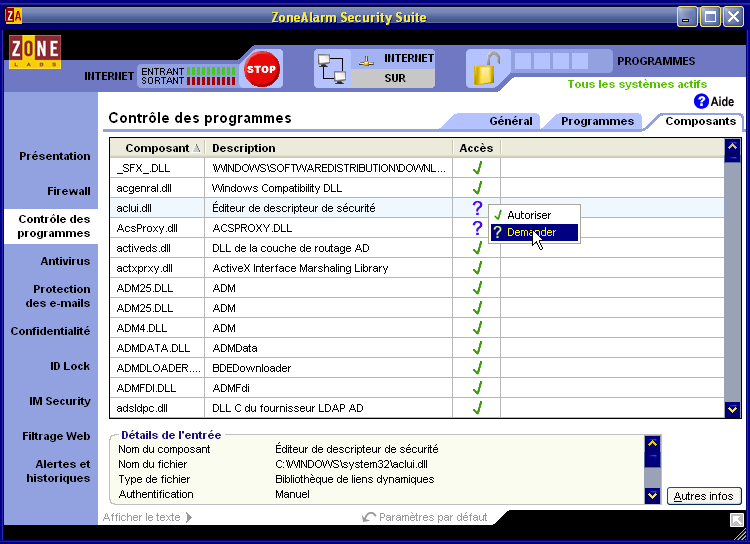Sort by the Composant column header

pos(157,148)
